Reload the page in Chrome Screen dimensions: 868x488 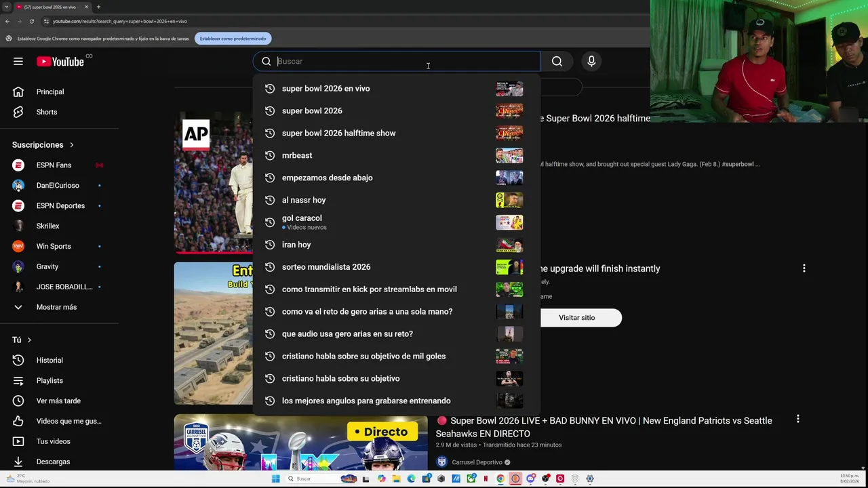[x=31, y=21]
